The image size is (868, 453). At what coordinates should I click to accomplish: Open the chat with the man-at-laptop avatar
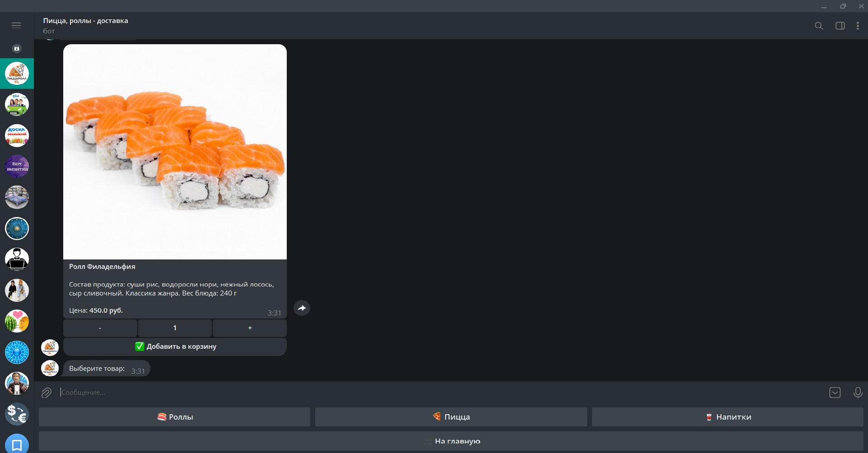coord(17,259)
